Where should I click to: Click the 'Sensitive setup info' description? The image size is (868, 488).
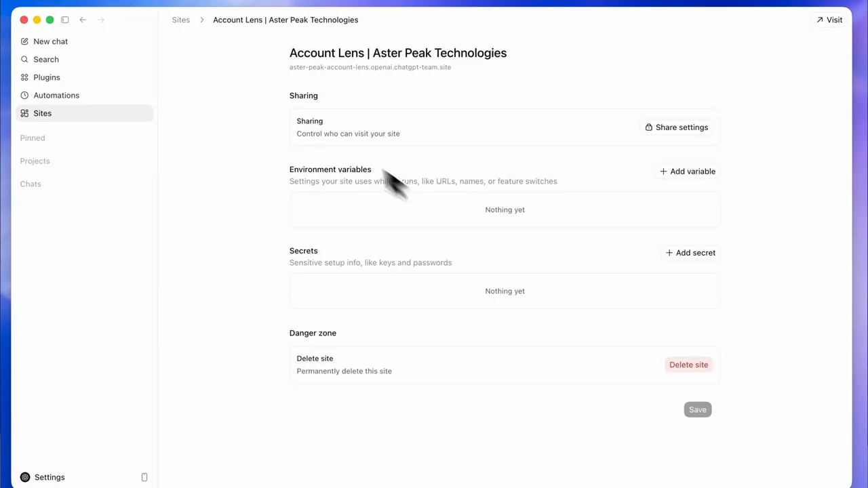point(370,262)
